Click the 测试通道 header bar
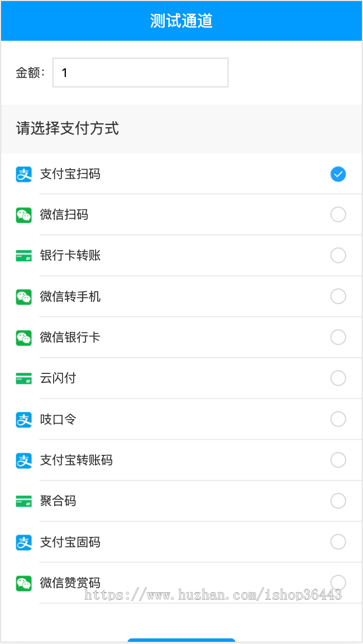 click(x=181, y=21)
